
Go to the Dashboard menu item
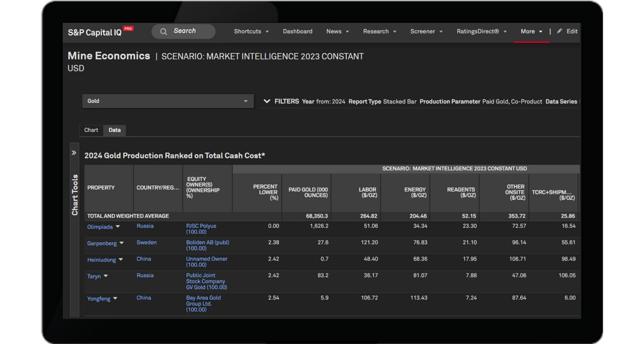coord(297,31)
